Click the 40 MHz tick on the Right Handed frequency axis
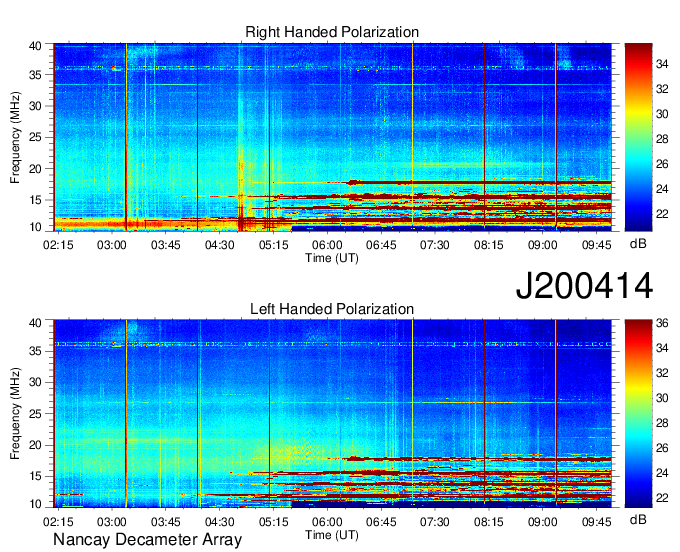 pyautogui.click(x=35, y=46)
